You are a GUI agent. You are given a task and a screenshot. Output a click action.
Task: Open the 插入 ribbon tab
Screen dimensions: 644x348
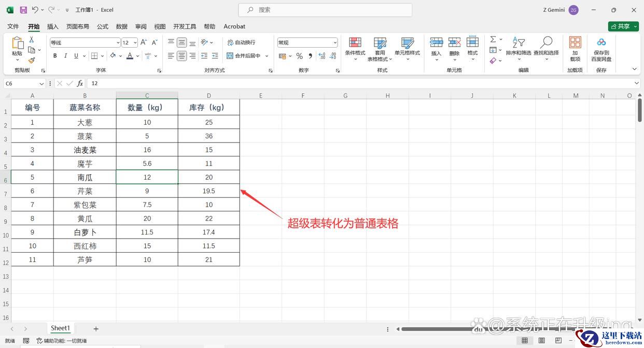point(52,26)
